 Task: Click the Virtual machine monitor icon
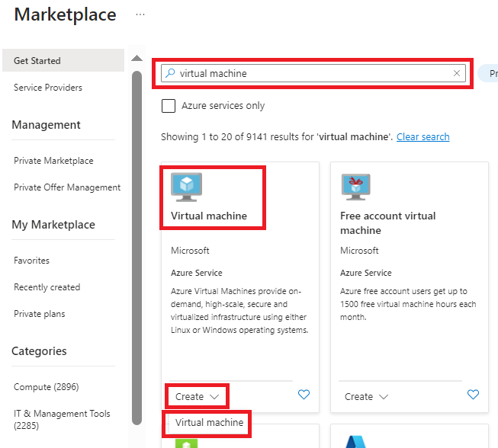coord(186,187)
